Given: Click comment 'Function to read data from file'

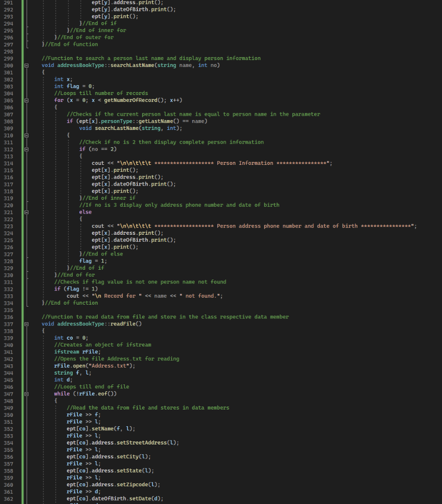Looking at the screenshot, I should coord(165,317).
